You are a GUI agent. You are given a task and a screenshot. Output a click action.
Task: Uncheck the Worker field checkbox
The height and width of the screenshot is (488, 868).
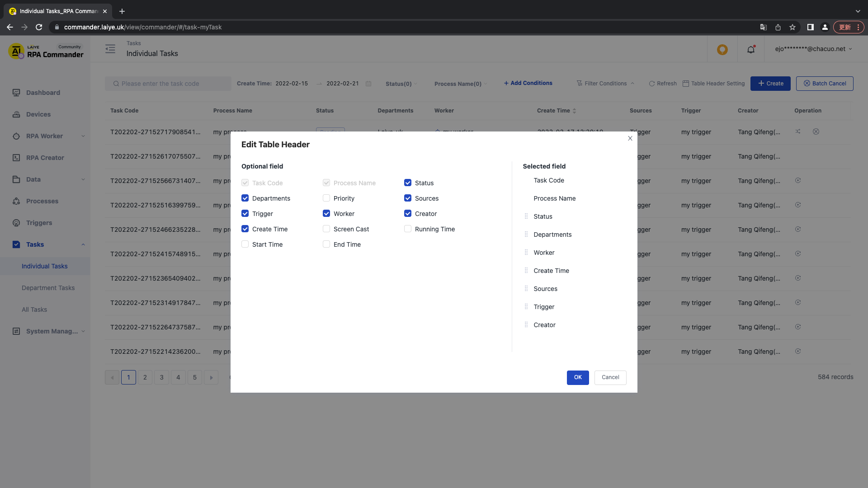pos(326,213)
